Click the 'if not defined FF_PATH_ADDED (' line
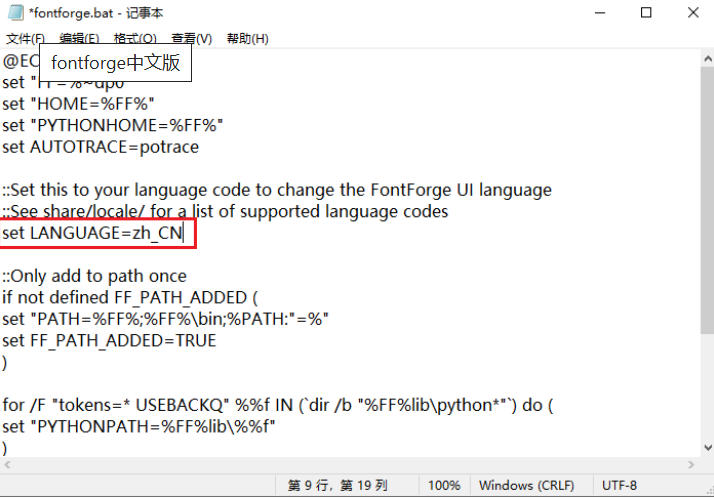 pos(130,298)
